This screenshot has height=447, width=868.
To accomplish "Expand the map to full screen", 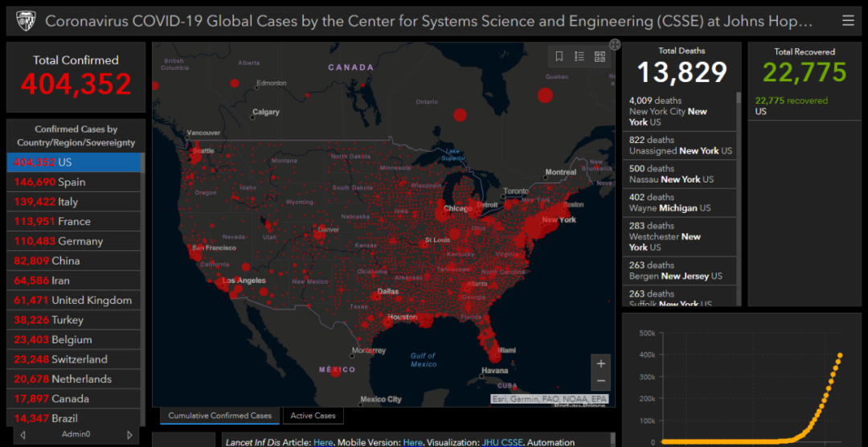I will pos(615,44).
